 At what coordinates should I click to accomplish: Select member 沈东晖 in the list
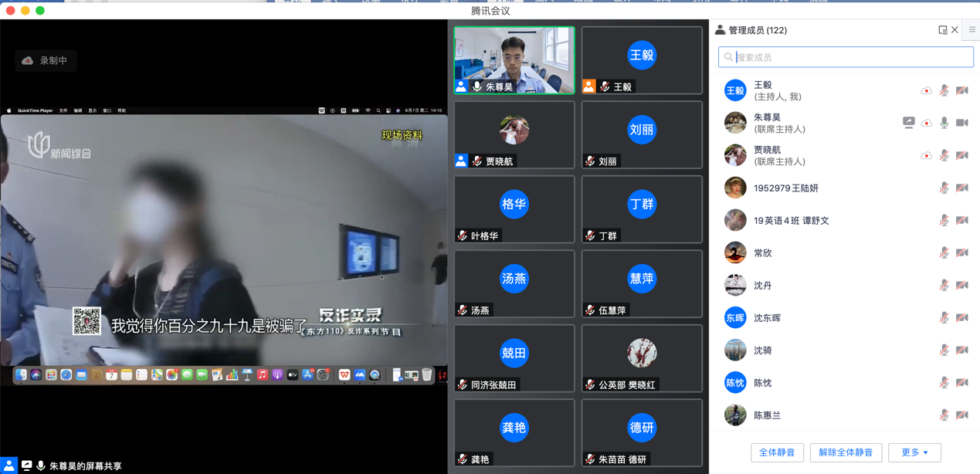click(x=767, y=318)
